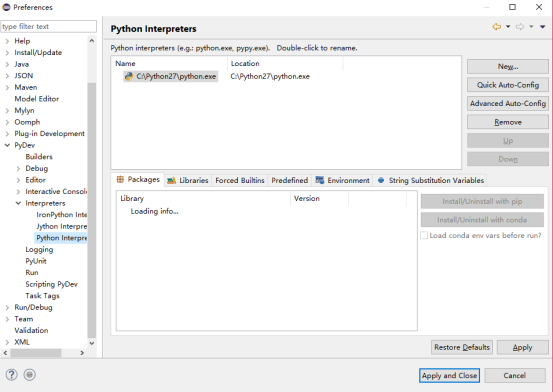The height and width of the screenshot is (392, 553).
Task: Switch to the Environment tab
Action: pos(342,180)
